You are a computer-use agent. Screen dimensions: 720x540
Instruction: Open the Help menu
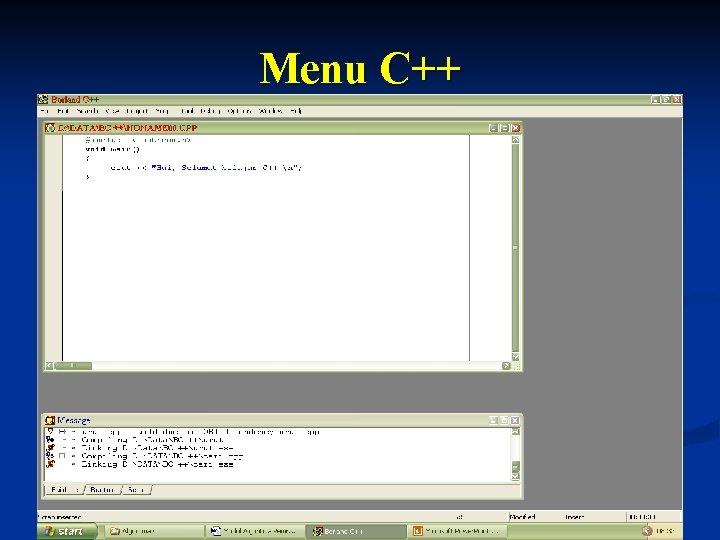click(296, 111)
